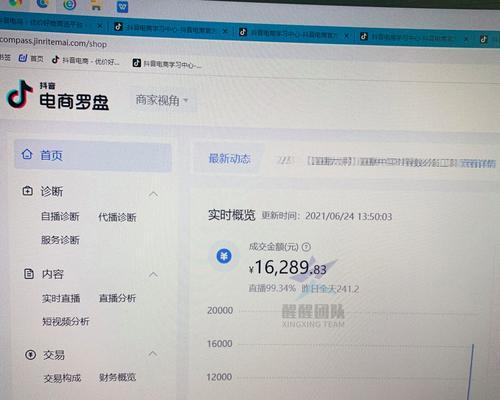Viewport: 500px width, 400px height.
Task: Open 服务诊断
Action: [60, 240]
